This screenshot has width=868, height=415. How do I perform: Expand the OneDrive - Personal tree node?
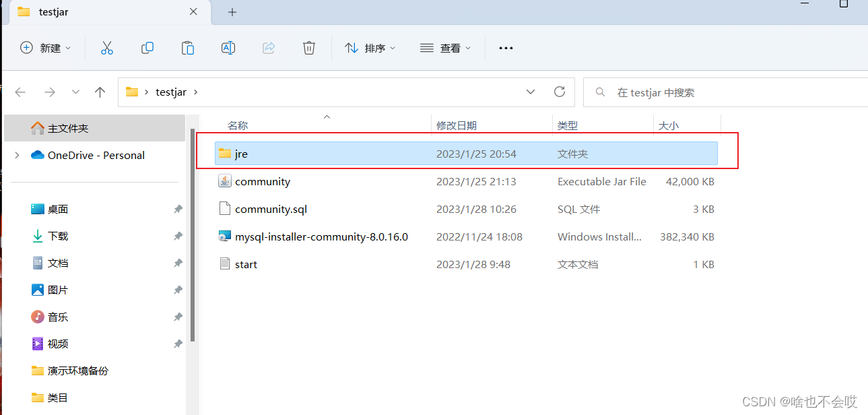click(x=17, y=155)
